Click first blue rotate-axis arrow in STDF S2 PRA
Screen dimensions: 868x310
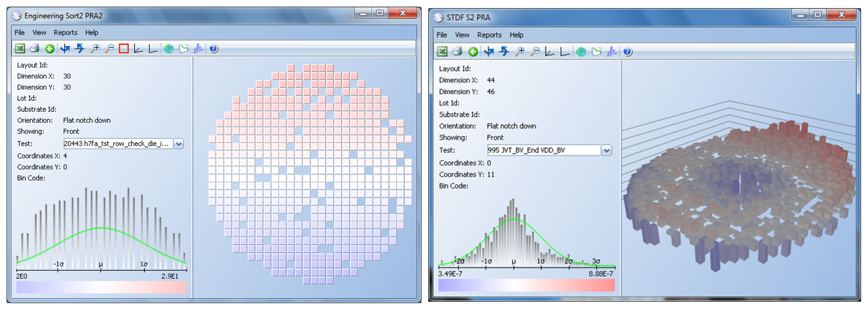[x=489, y=52]
